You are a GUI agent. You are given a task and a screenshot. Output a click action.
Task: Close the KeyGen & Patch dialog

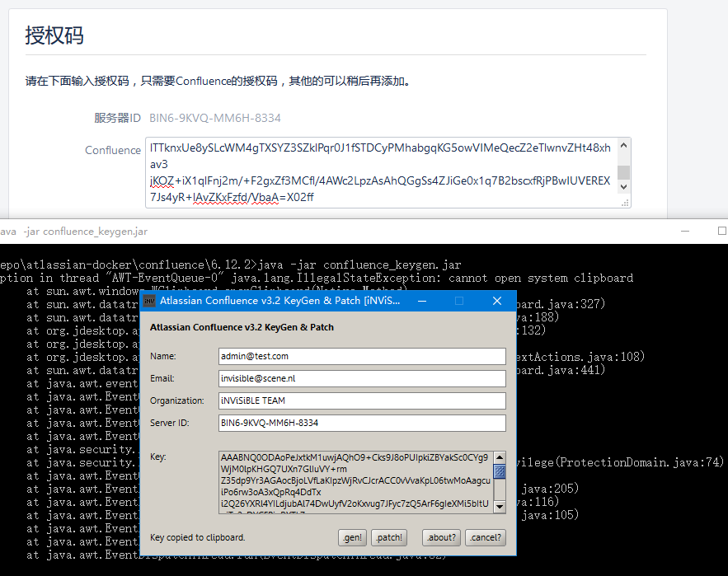tap(497, 302)
